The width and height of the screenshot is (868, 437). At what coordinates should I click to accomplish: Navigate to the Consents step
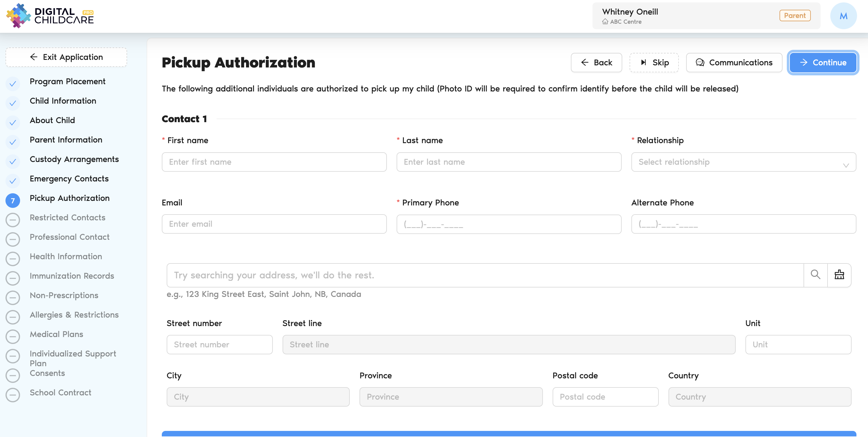click(47, 373)
